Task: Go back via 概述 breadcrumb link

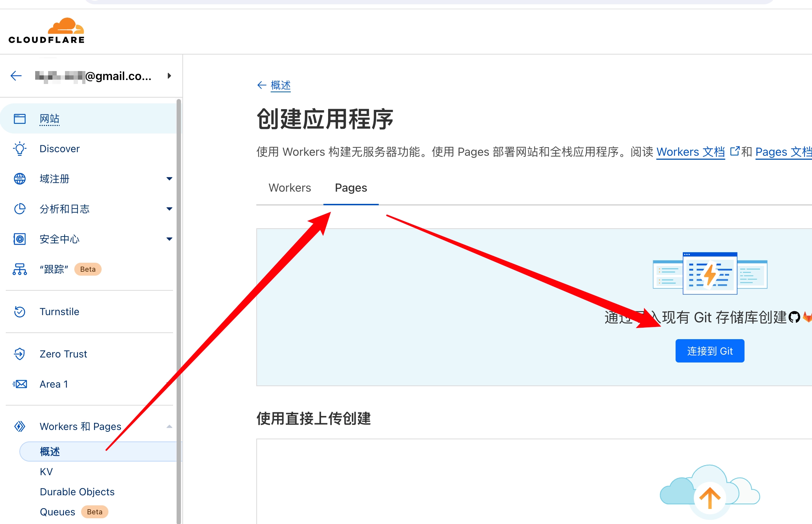Action: click(x=280, y=85)
